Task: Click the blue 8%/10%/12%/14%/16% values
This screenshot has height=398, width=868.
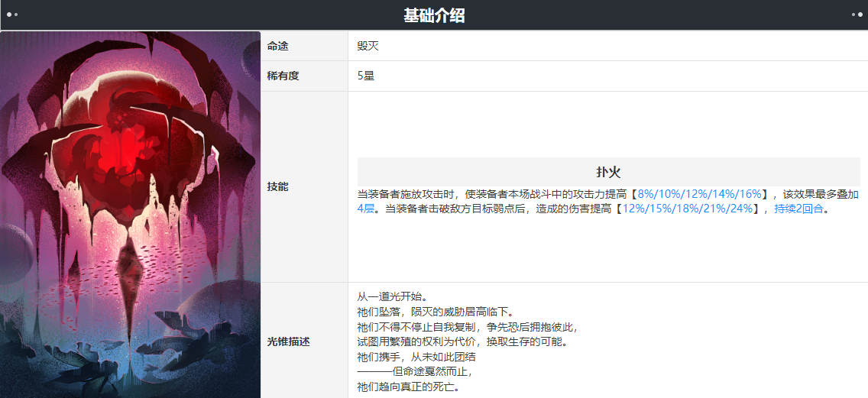Action: 700,194
